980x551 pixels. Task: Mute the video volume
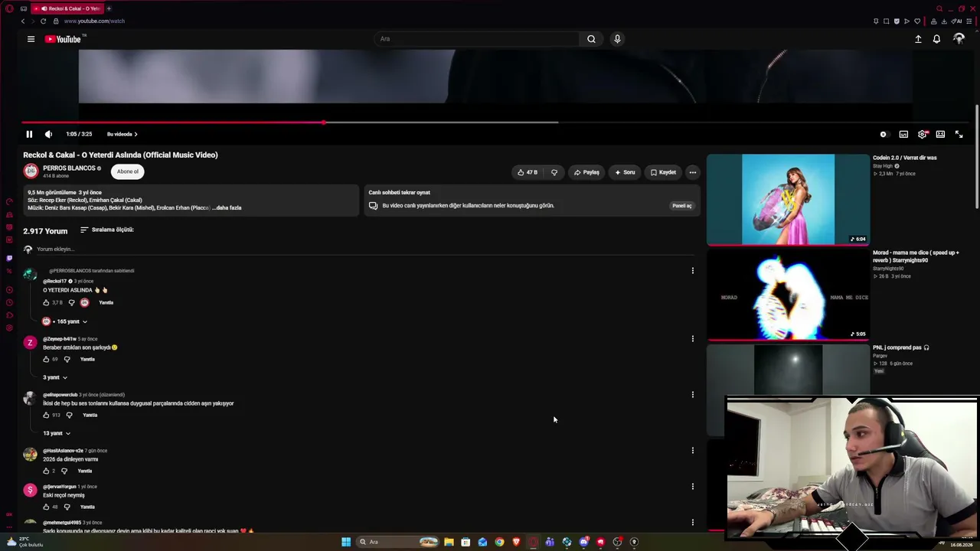48,134
